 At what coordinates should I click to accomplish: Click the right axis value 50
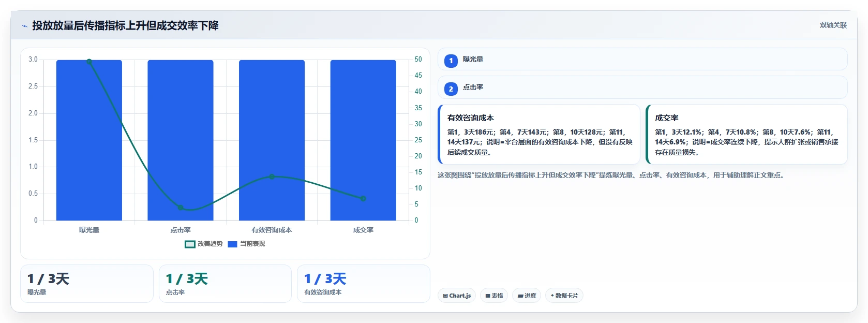pyautogui.click(x=418, y=60)
